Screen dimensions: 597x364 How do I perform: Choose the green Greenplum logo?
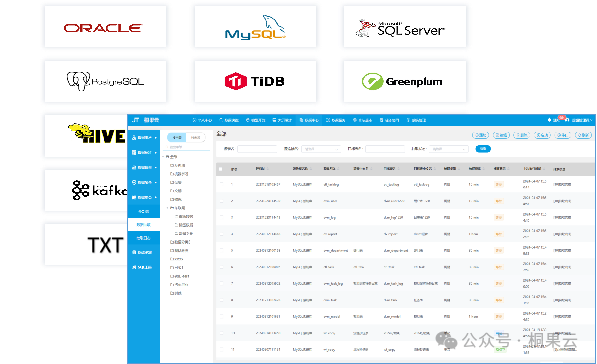[402, 81]
